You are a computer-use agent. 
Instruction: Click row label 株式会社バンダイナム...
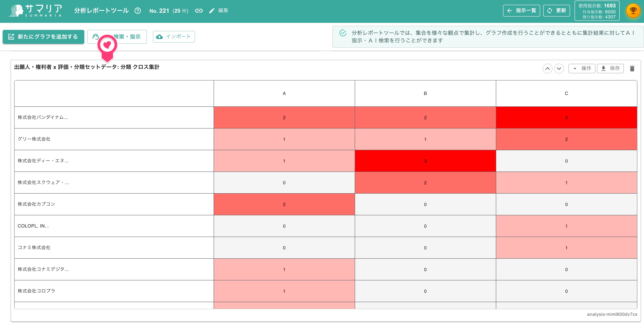(x=43, y=117)
